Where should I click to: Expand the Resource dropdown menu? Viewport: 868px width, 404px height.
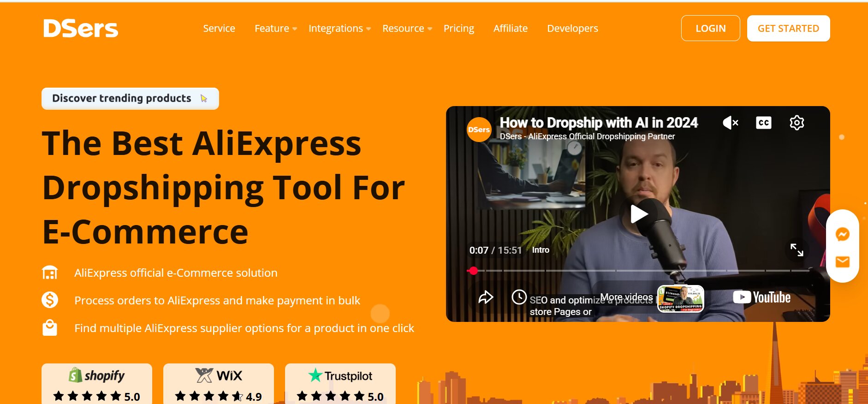click(407, 29)
